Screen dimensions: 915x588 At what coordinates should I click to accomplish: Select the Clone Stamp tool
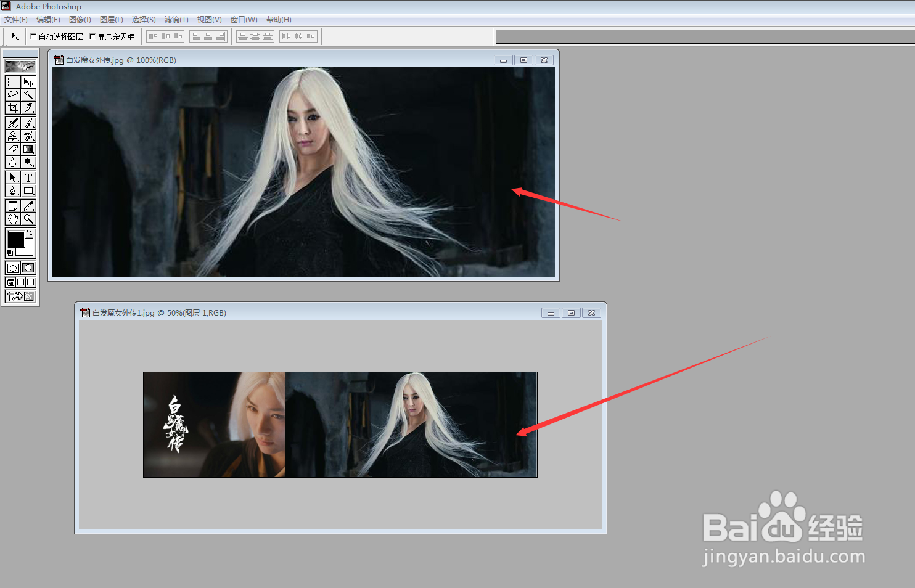[x=13, y=136]
